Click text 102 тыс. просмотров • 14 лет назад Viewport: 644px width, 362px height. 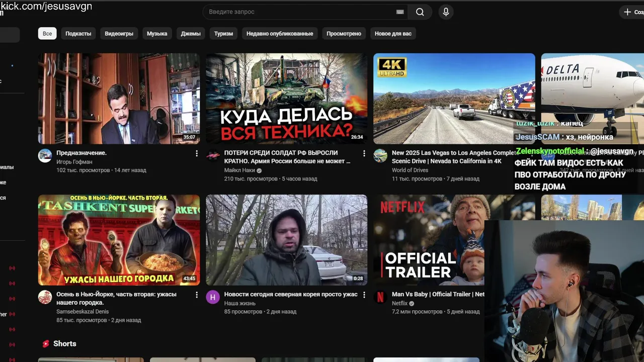tap(101, 170)
